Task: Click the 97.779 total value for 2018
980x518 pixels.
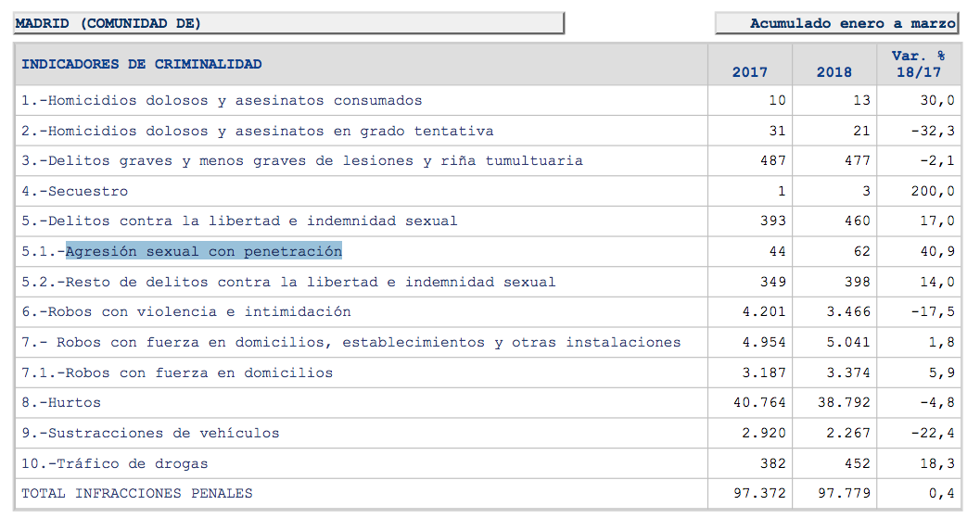Action: 843,494
